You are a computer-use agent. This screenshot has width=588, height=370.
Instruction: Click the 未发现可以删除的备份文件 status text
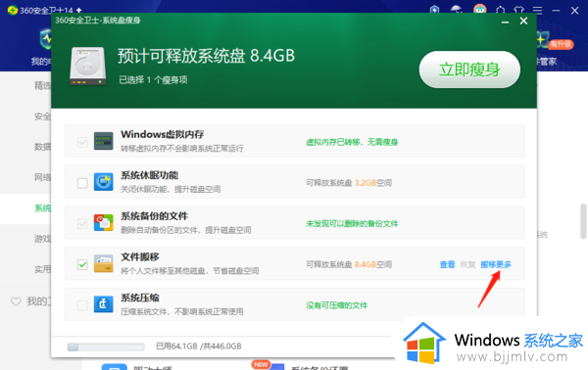[x=352, y=224]
